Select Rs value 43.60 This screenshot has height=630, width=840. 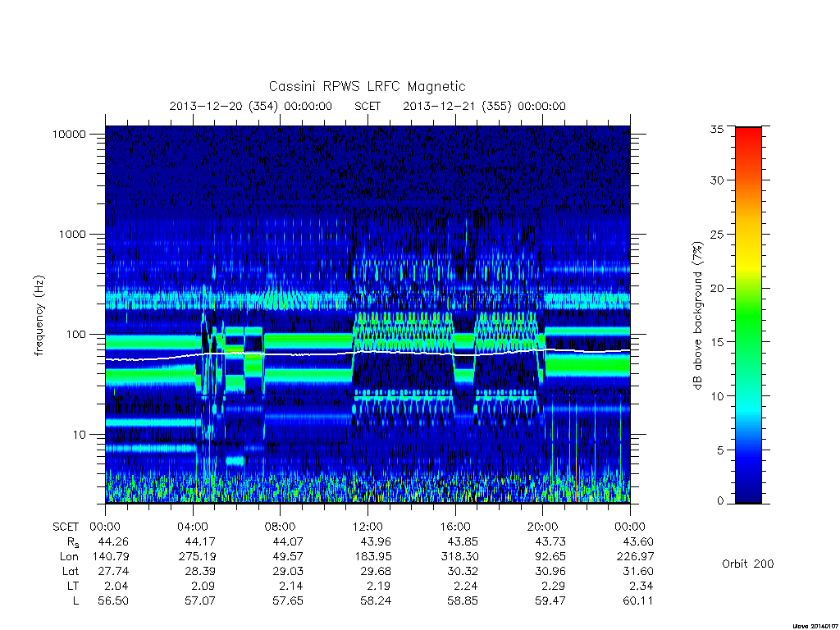(637, 541)
